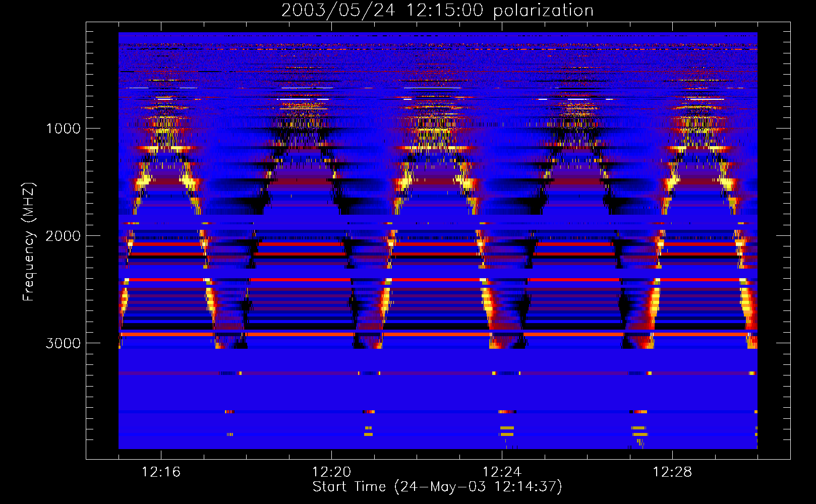Select the 'Start Time (24-May-03 12:14:37)' x-axis label
816x504 pixels.
pyautogui.click(x=437, y=487)
